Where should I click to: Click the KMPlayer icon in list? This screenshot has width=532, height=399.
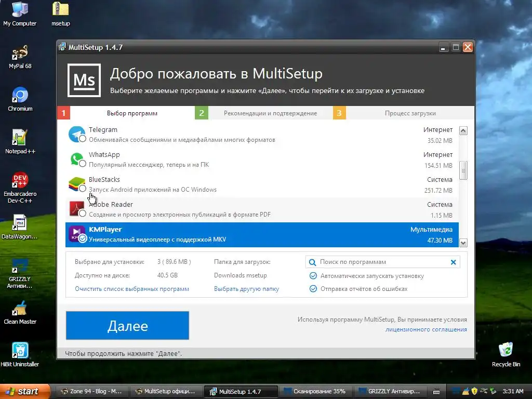[77, 234]
